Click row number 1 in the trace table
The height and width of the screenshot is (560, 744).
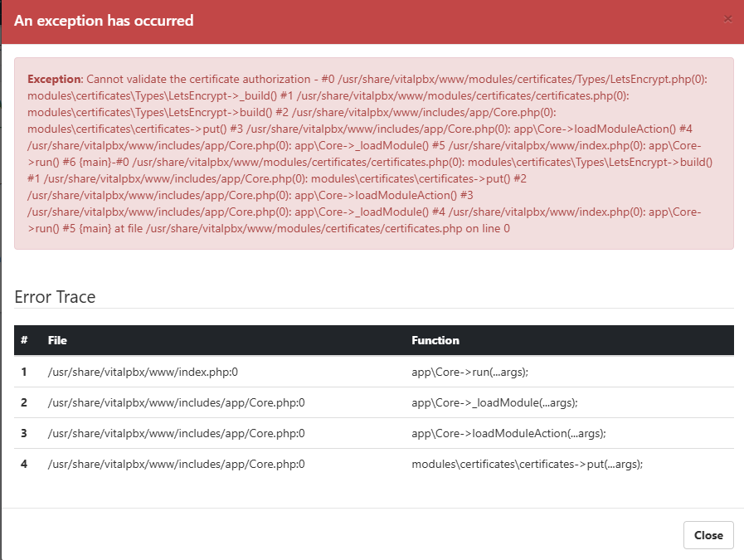click(x=25, y=372)
